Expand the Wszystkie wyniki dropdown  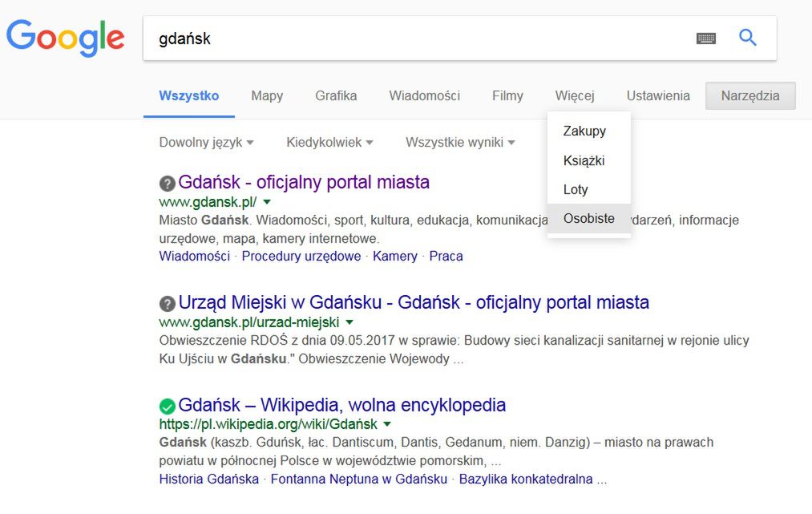(459, 143)
